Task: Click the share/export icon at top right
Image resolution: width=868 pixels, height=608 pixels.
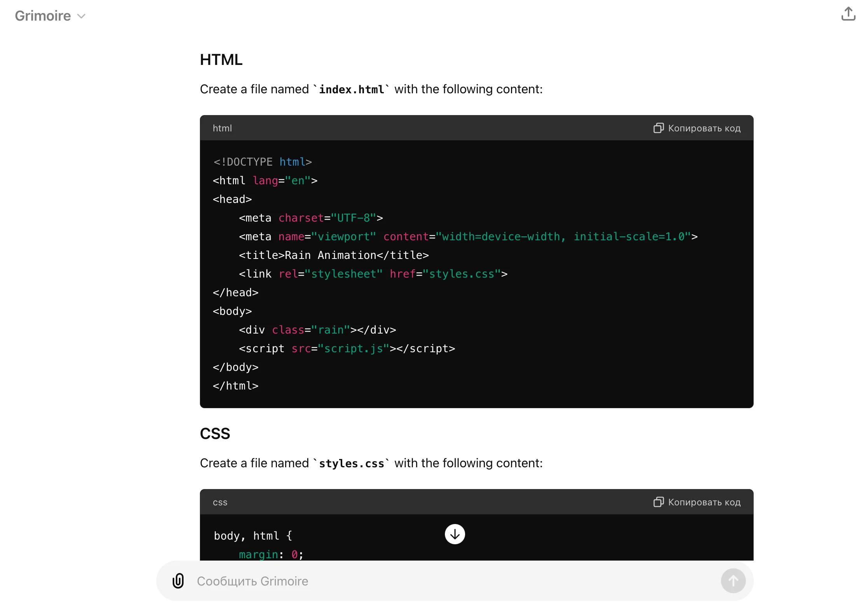Action: [848, 14]
